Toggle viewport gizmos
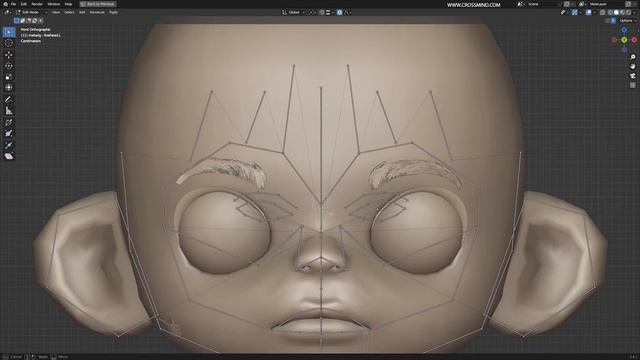This screenshot has height=360, width=640. 574,13
